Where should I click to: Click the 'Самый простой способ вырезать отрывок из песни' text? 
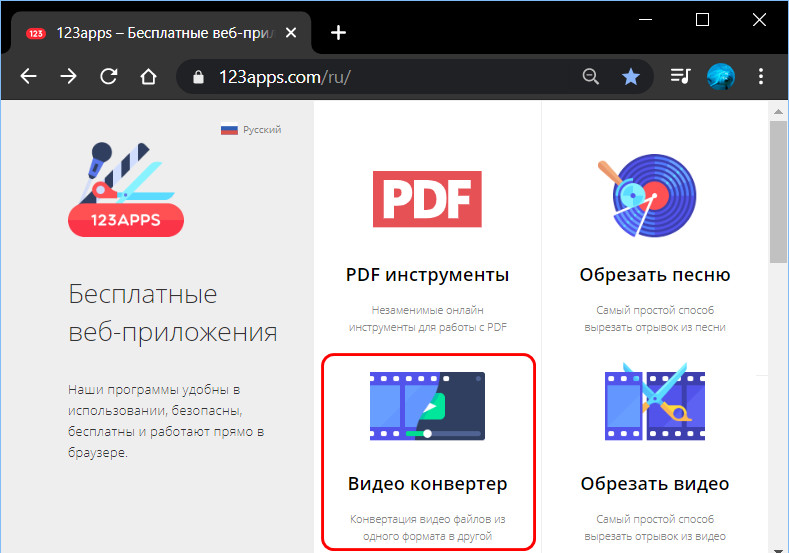pos(655,319)
